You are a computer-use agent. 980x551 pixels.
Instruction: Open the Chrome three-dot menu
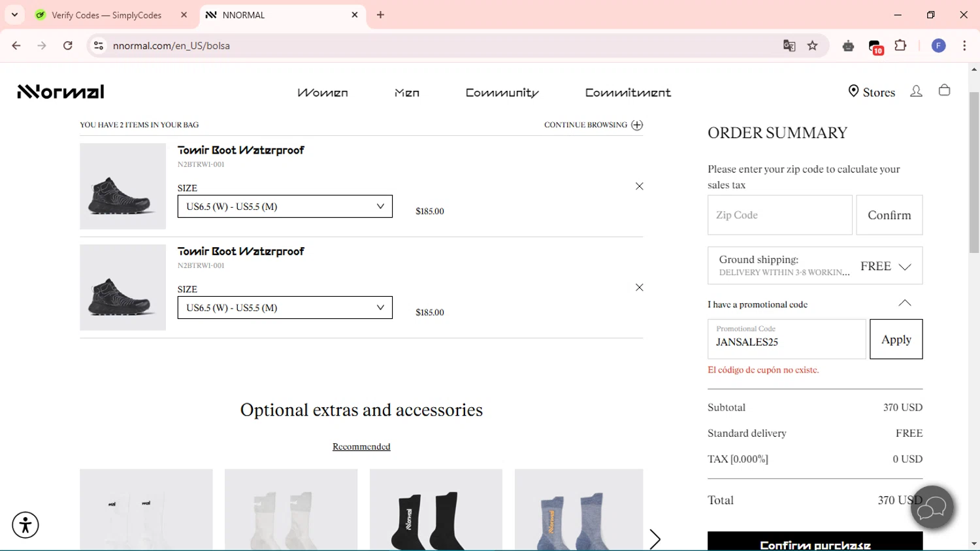tap(964, 46)
